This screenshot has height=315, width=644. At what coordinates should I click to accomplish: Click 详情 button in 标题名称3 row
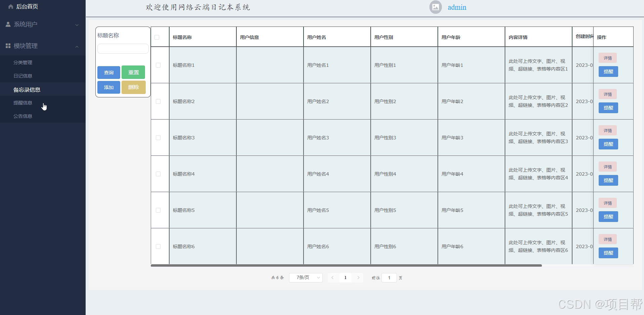608,131
